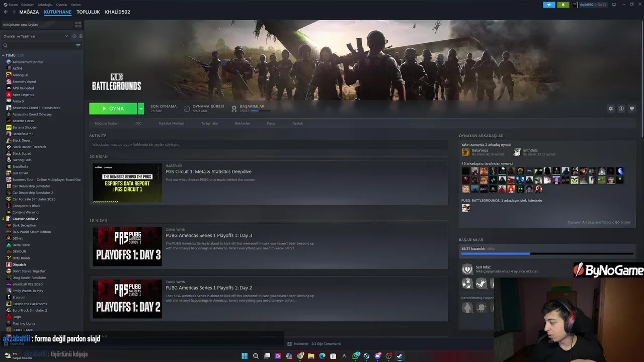The height and width of the screenshot is (362, 644).
Task: Open Mağaza Sayfası link
Action: pyautogui.click(x=107, y=123)
